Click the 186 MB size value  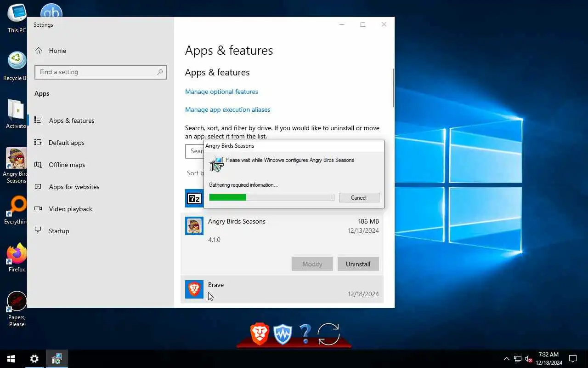[368, 221]
